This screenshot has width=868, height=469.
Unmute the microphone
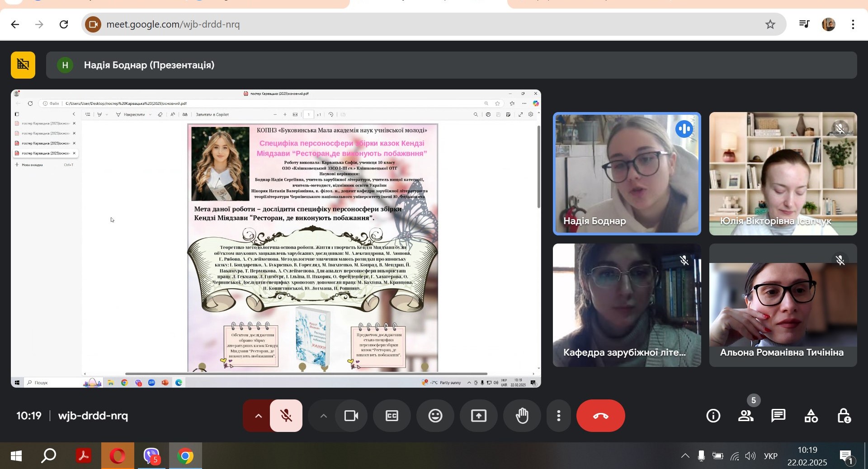click(286, 416)
